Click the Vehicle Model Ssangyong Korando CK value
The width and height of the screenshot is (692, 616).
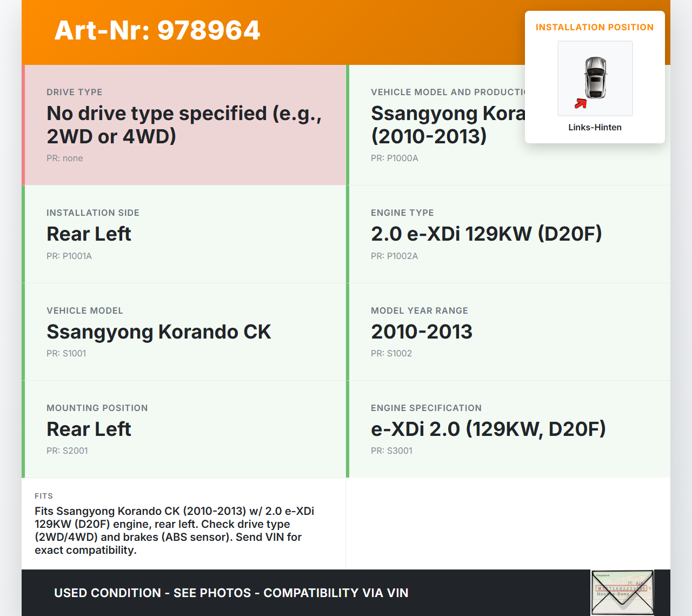158,332
